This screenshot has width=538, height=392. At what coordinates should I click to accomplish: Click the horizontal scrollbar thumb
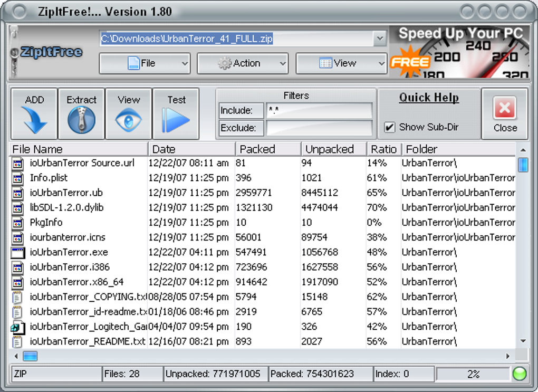click(x=30, y=356)
